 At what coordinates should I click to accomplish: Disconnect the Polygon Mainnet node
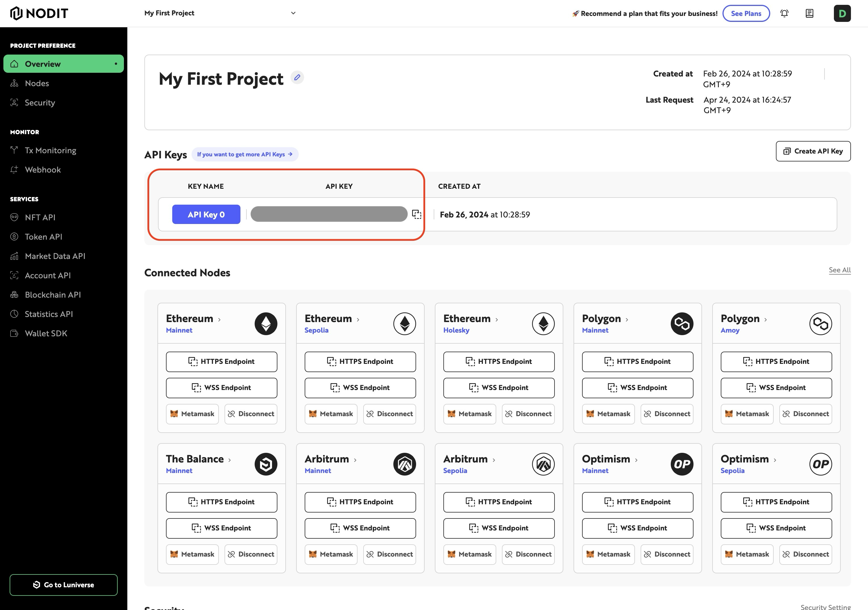tap(667, 414)
